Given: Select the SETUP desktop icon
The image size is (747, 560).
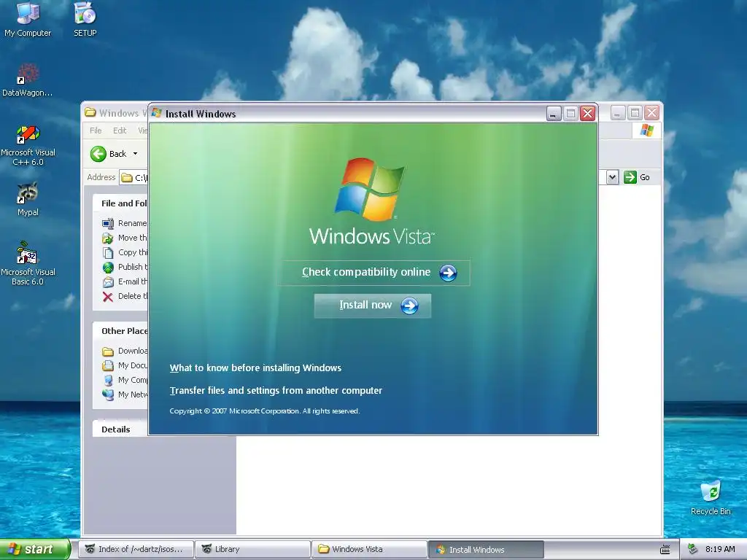Looking at the screenshot, I should 85,19.
